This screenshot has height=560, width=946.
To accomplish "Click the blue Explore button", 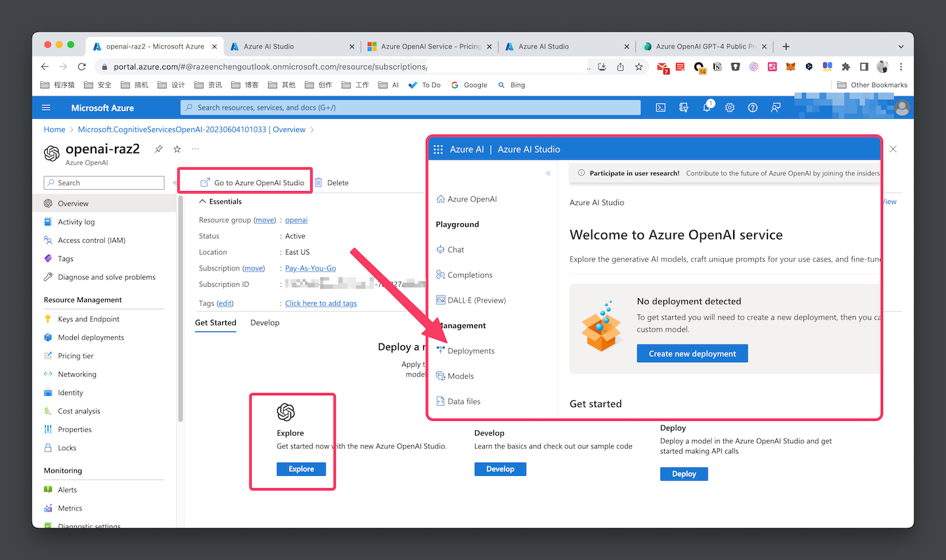I will [302, 469].
